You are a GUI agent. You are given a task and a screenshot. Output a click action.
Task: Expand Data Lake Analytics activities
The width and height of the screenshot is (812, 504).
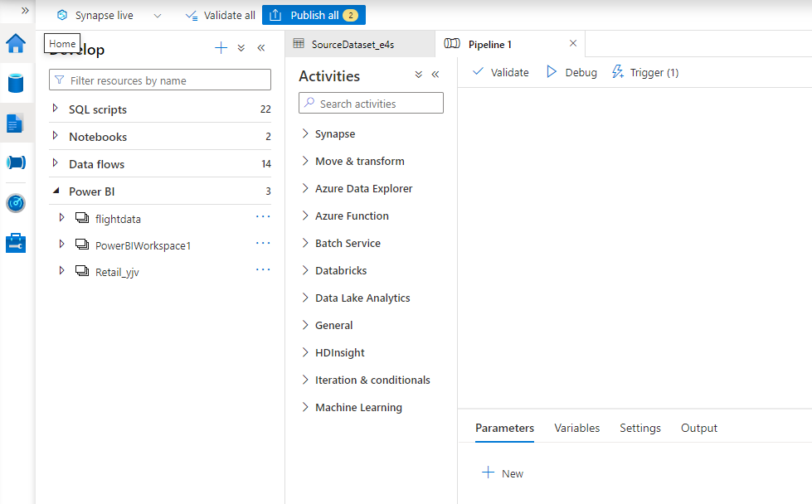click(x=305, y=298)
